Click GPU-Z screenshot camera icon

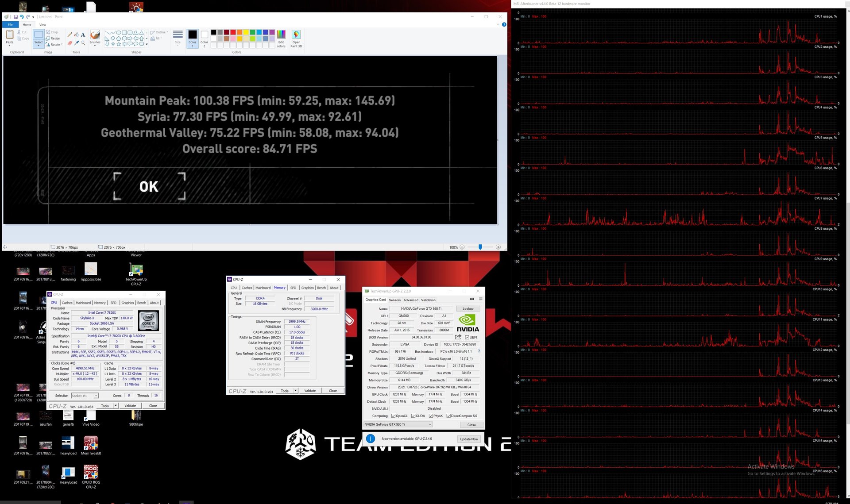click(472, 299)
